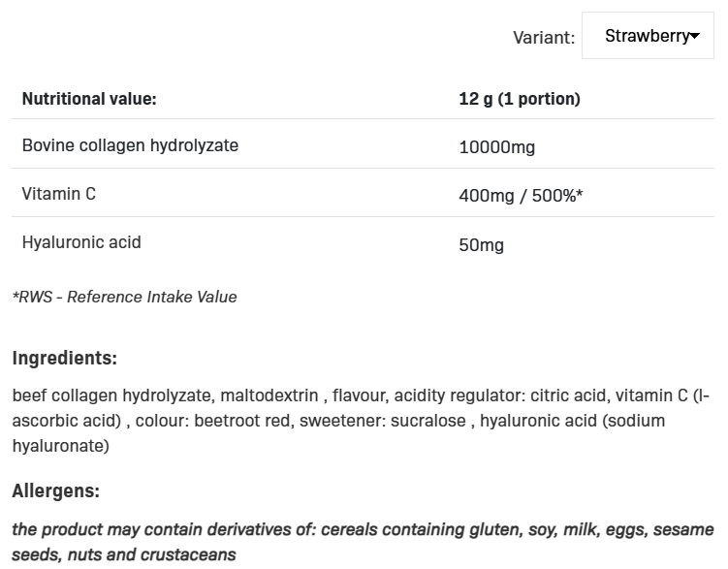Select the Vitamin C row label
Viewport: 728px width, 569px height.
[59, 194]
